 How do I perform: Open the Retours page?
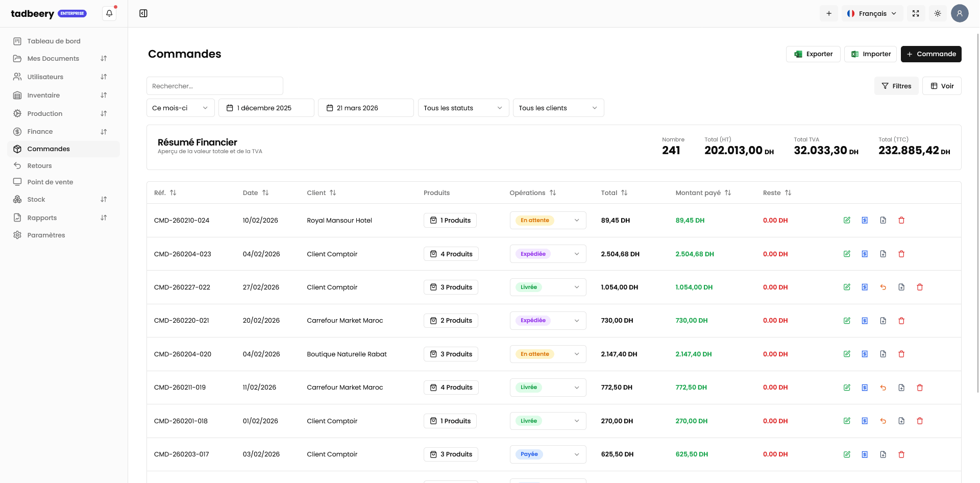tap(64, 165)
